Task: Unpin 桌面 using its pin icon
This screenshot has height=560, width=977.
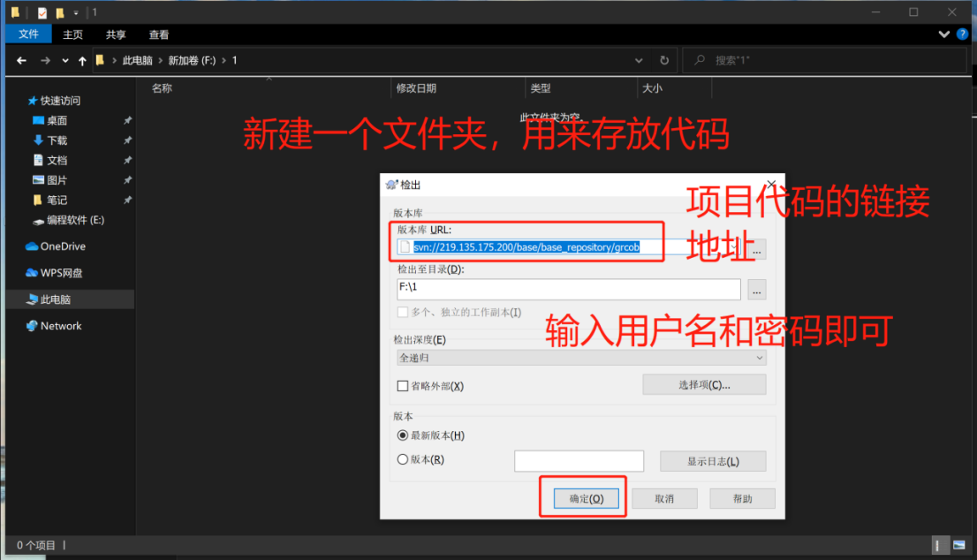Action: pyautogui.click(x=127, y=120)
